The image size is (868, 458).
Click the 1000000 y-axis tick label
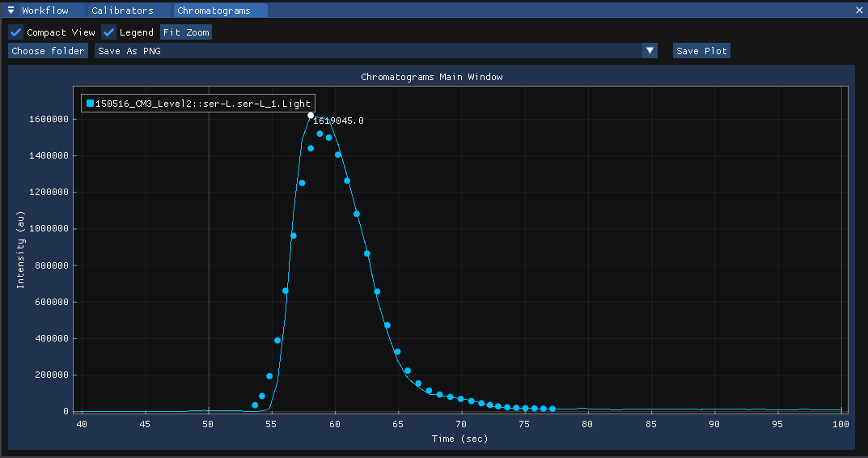[49, 229]
